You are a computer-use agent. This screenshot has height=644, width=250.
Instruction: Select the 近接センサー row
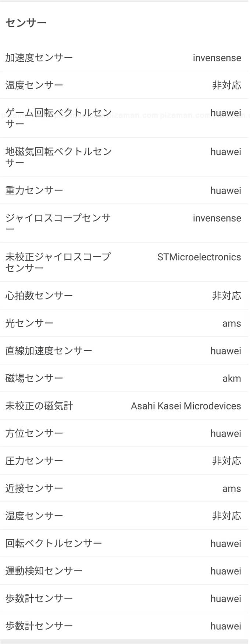pyautogui.click(x=34, y=489)
